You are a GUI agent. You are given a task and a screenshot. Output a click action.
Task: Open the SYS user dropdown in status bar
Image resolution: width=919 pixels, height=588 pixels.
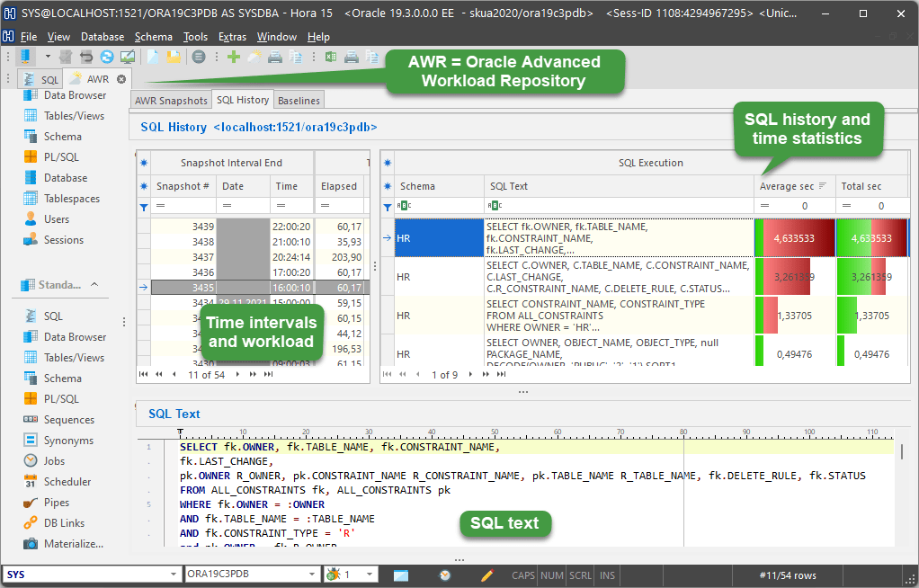[174, 575]
